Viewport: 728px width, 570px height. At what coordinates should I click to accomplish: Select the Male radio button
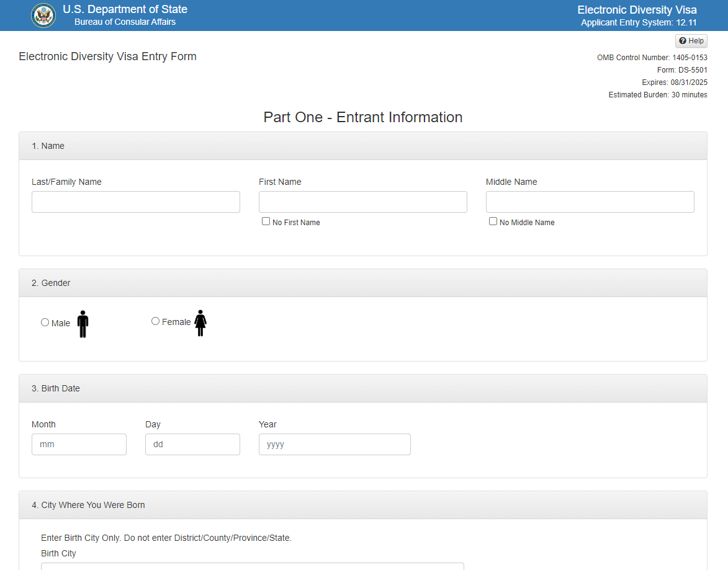tap(45, 323)
